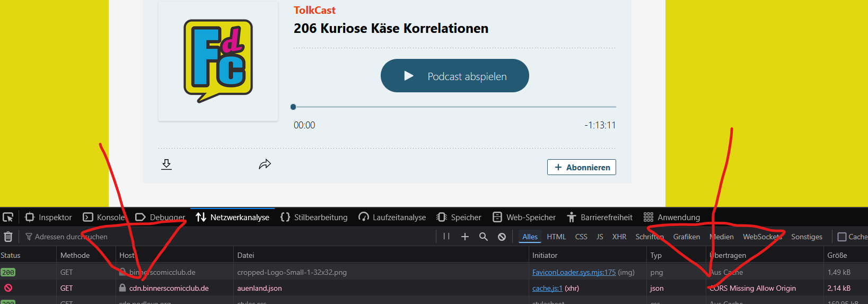Click the plus icon in network toolbar
The height and width of the screenshot is (304, 868).
(465, 237)
